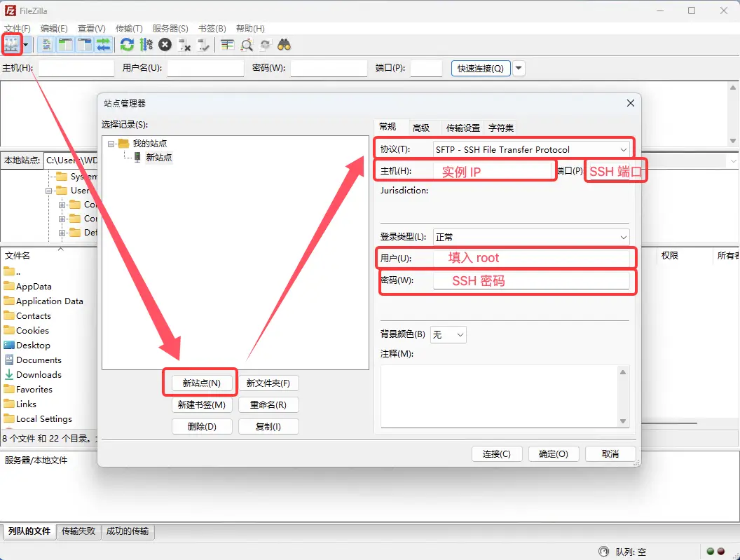Open the 服务器(S) menu
The height and width of the screenshot is (560, 740).
click(170, 29)
